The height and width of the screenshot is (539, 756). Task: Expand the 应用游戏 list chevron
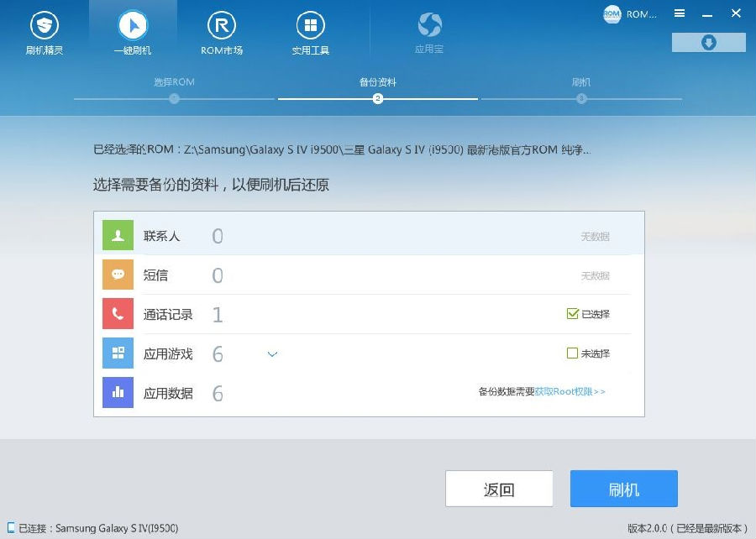(x=272, y=354)
